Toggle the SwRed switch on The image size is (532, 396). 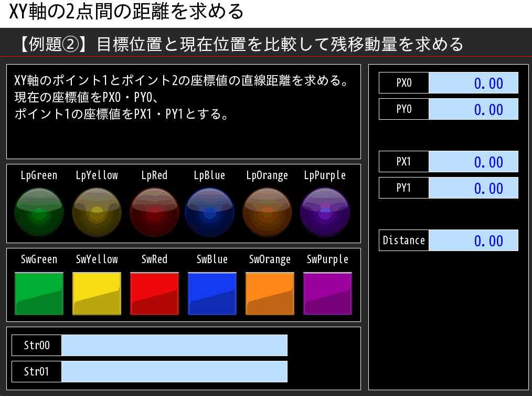[x=155, y=294]
